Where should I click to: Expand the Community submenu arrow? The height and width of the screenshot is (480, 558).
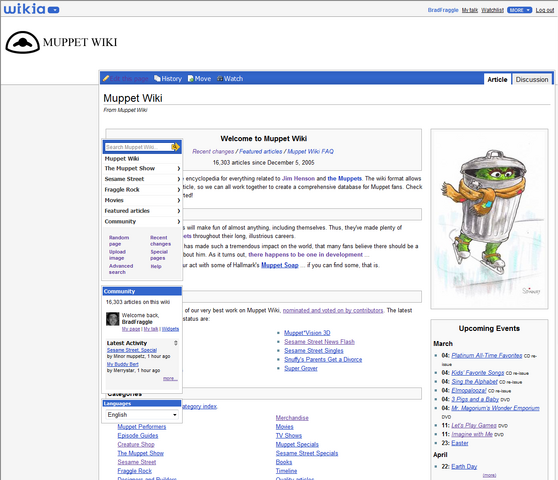tap(179, 222)
